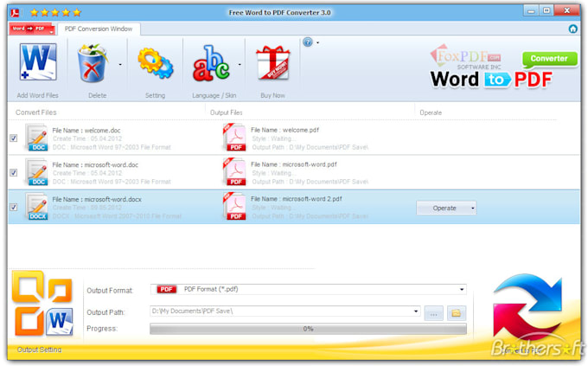Screen dimensions: 588x366
Task: Maximize the converter window
Action: [546, 10]
